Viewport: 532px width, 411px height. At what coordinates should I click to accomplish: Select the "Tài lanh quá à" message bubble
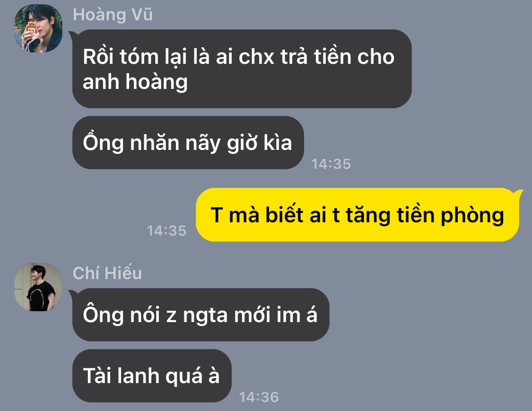click(x=152, y=376)
